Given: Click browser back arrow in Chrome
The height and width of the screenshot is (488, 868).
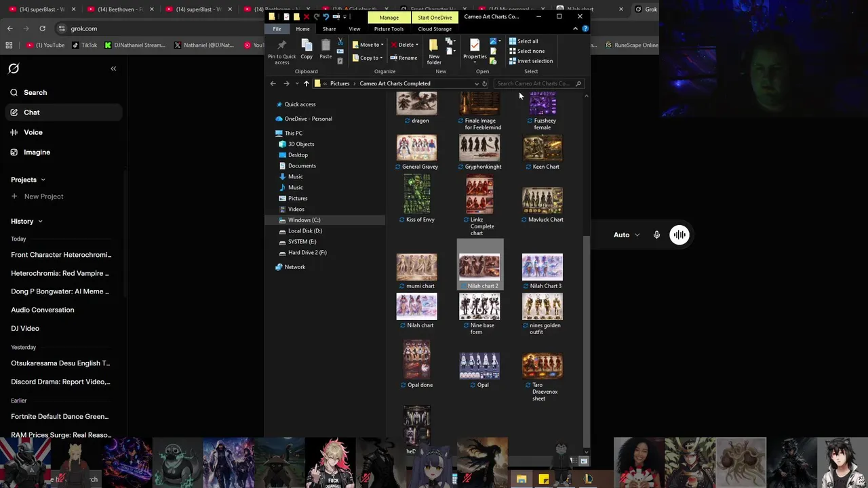Looking at the screenshot, I should tap(9, 28).
